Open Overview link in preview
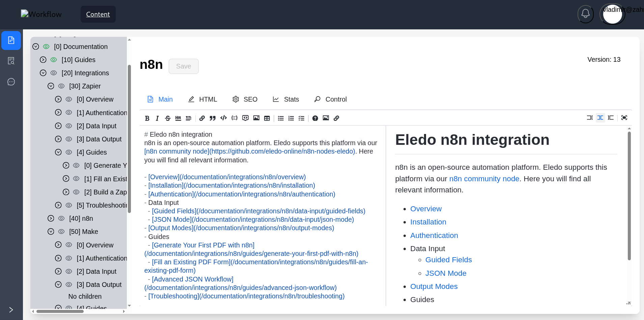This screenshot has height=320, width=644. [x=426, y=209]
